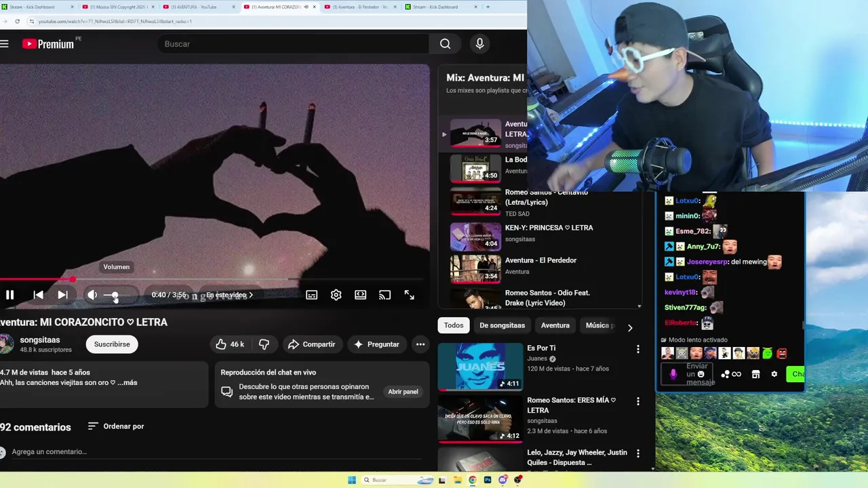Play 'Aventura - El Perdedor' from the mix

(x=475, y=268)
